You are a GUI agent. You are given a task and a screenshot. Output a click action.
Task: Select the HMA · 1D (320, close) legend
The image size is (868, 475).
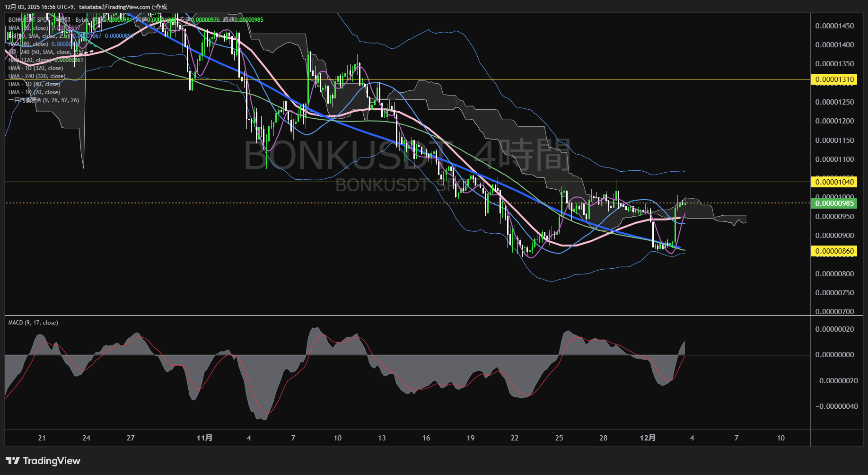[x=36, y=68]
